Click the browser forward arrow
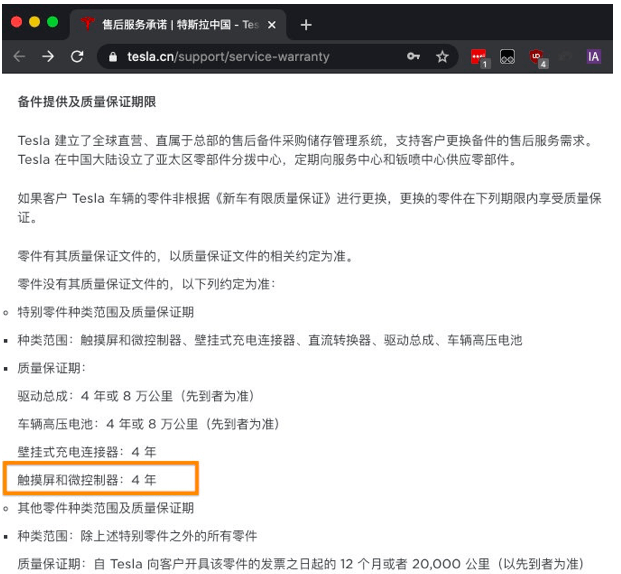This screenshot has height=574, width=621. pyautogui.click(x=48, y=57)
